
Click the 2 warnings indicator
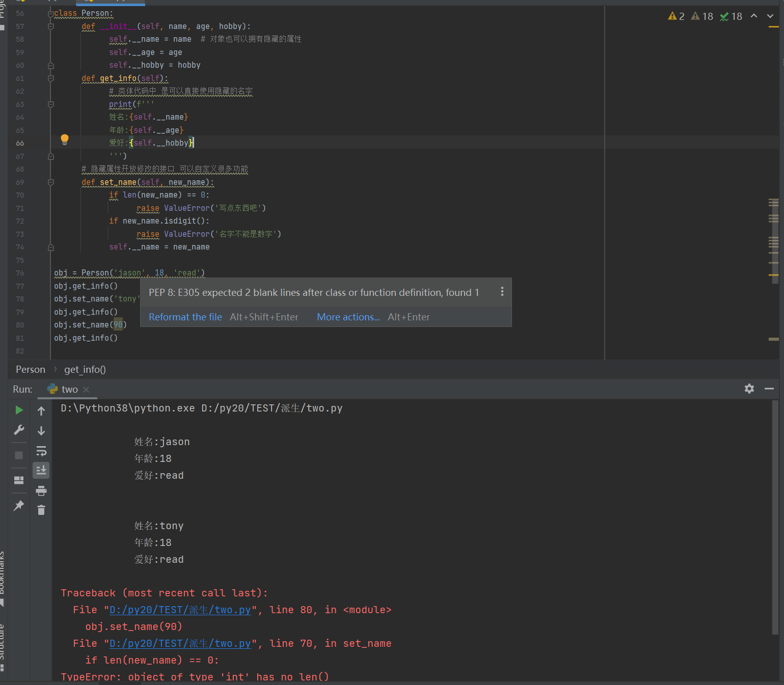pyautogui.click(x=676, y=16)
